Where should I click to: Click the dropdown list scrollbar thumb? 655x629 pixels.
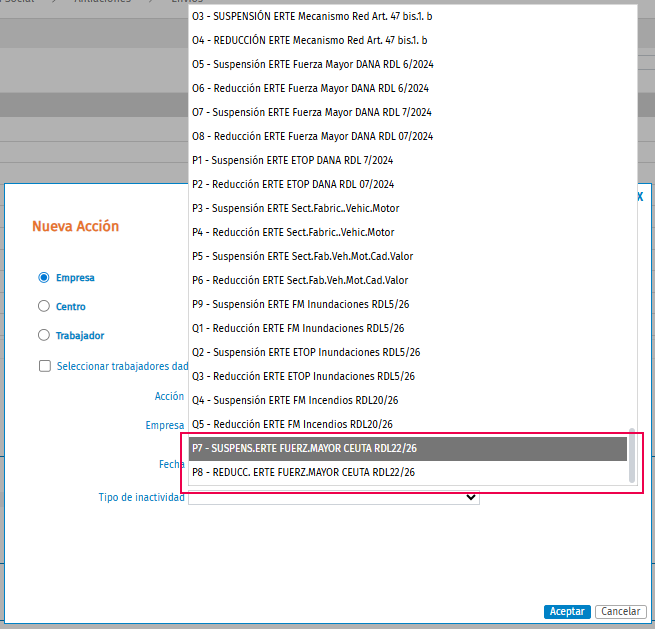coord(632,455)
